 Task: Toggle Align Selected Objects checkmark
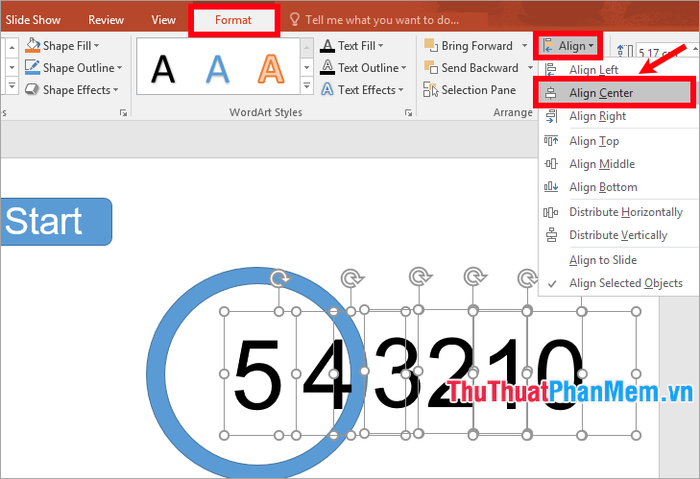point(617,283)
